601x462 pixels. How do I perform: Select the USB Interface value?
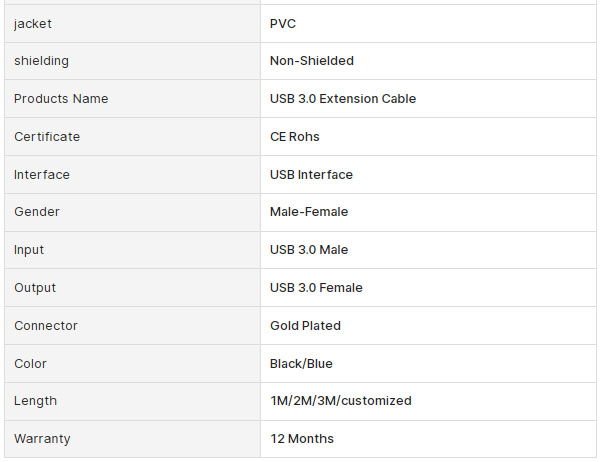pos(311,174)
